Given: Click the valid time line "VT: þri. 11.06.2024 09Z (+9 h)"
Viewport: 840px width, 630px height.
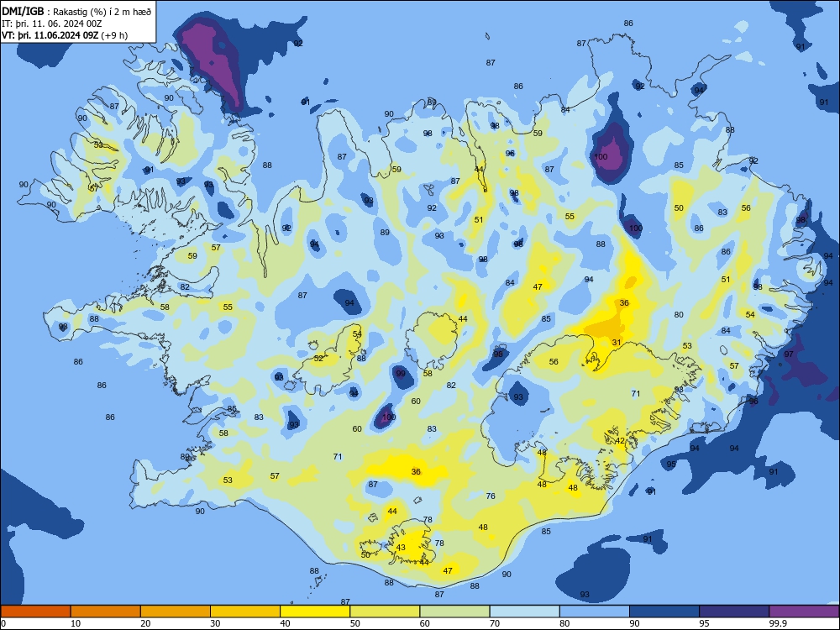Looking at the screenshot, I should click(x=65, y=35).
